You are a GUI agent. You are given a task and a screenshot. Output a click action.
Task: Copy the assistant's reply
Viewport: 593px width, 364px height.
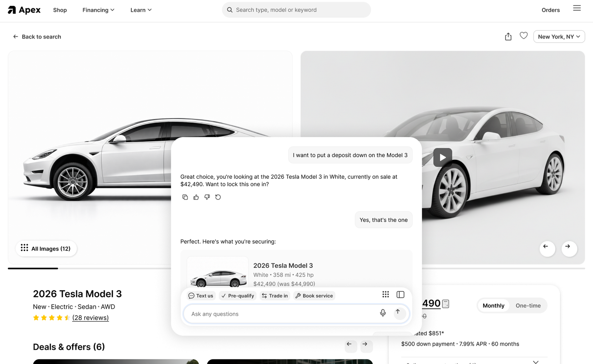coord(185,197)
